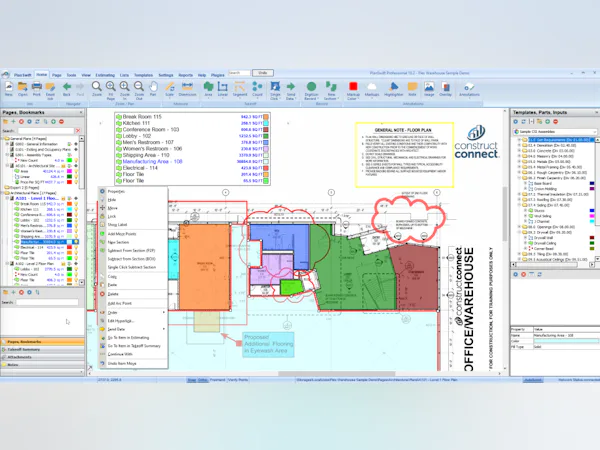
Task: Open the Takeoff Summary panel bar
Action: (42, 349)
